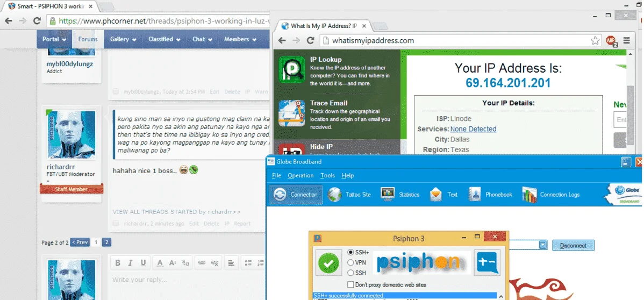
Task: Insert a link in the reply editor
Action: [x=202, y=263]
